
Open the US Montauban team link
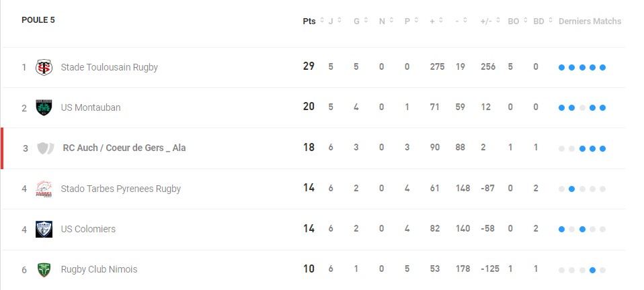[x=91, y=107]
